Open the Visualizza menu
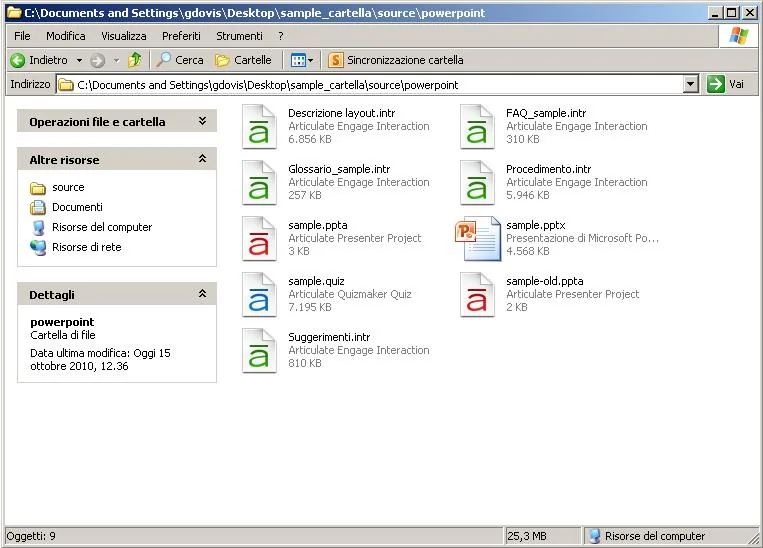The width and height of the screenshot is (763, 548). [x=124, y=36]
